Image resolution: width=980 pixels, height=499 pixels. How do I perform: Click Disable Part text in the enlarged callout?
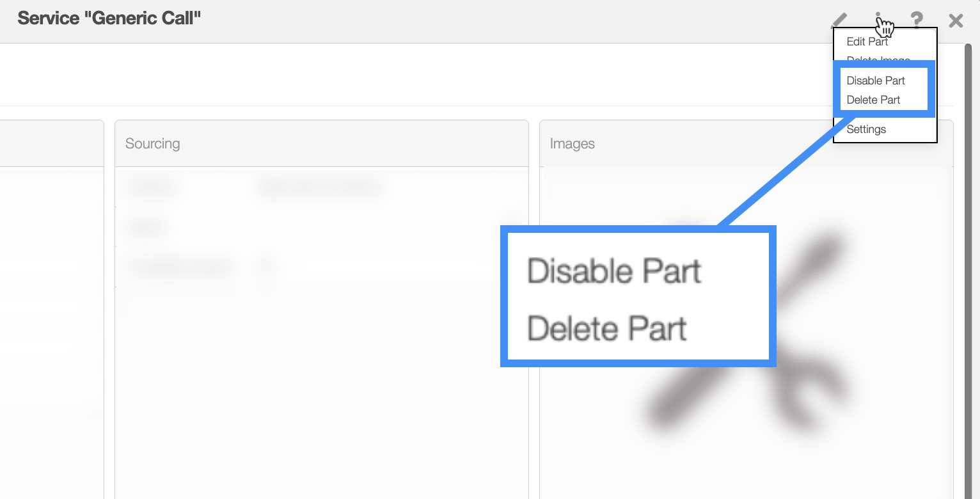(x=614, y=271)
